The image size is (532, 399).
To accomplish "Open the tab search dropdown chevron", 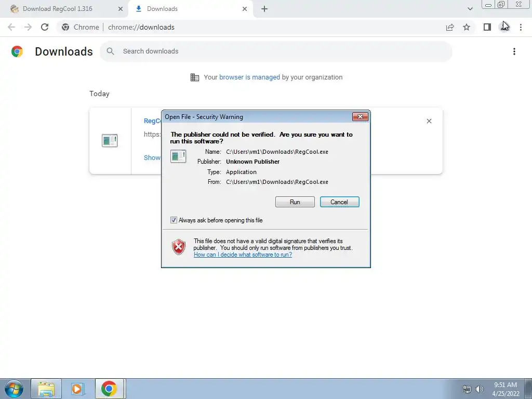I will coord(470,9).
